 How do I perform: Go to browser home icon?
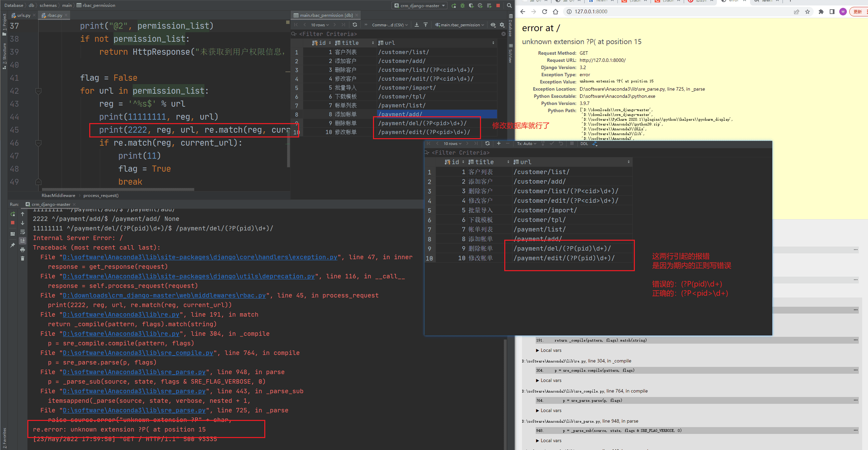(556, 12)
